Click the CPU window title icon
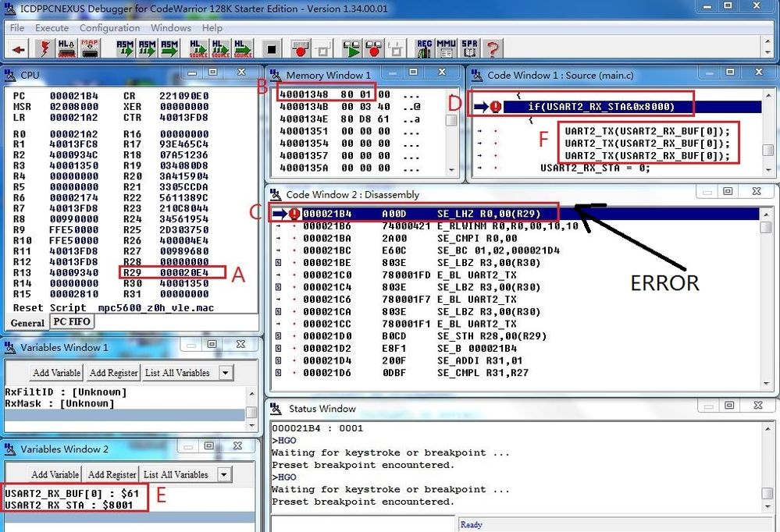This screenshot has width=780, height=532. [10, 75]
